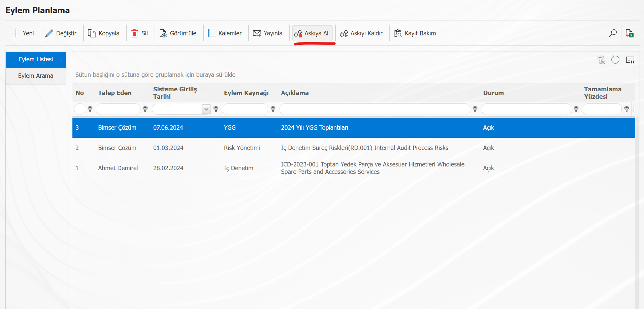644x309 pixels.
Task: Click filter icon for Eylem Kaynağı column
Action: tap(273, 109)
